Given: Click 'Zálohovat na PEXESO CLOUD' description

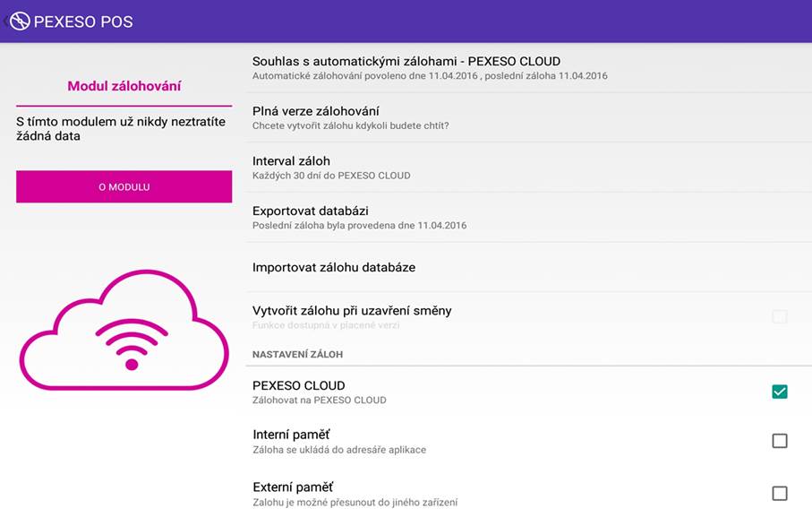Looking at the screenshot, I should [x=320, y=401].
